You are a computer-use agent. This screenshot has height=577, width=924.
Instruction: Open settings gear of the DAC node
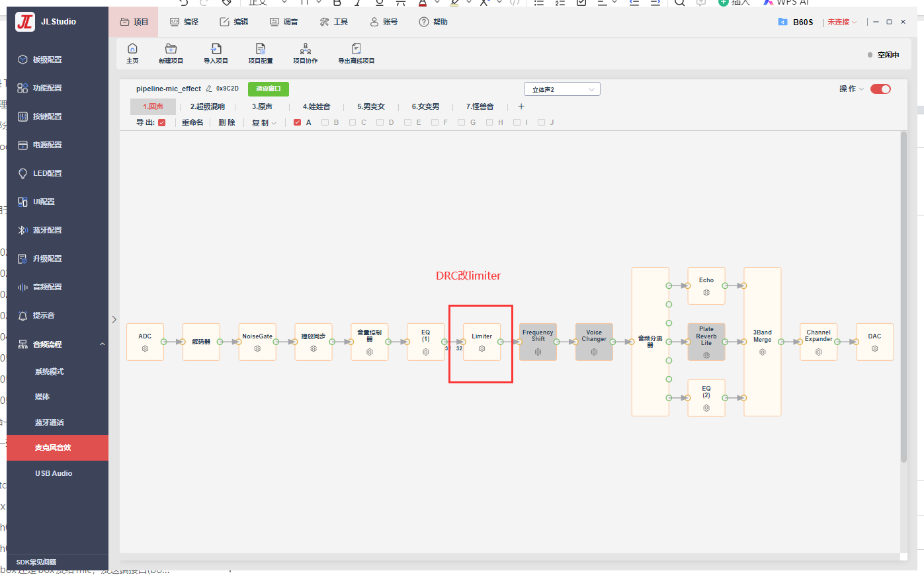click(x=874, y=349)
